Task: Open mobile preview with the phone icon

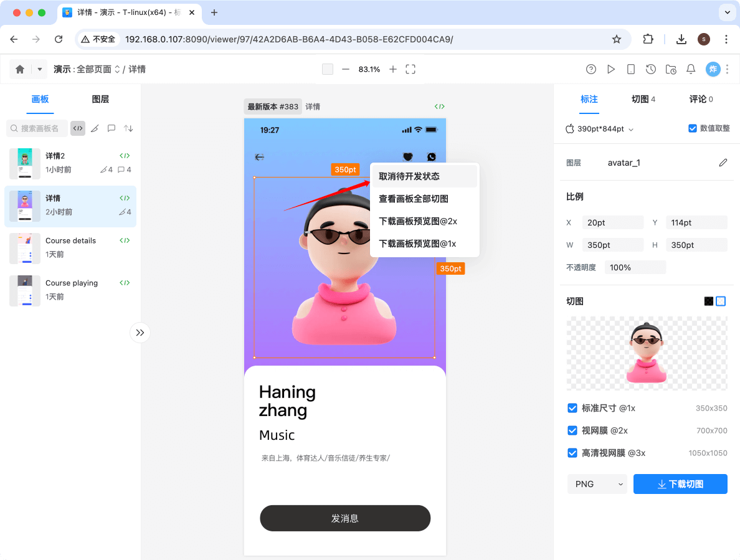Action: 631,69
